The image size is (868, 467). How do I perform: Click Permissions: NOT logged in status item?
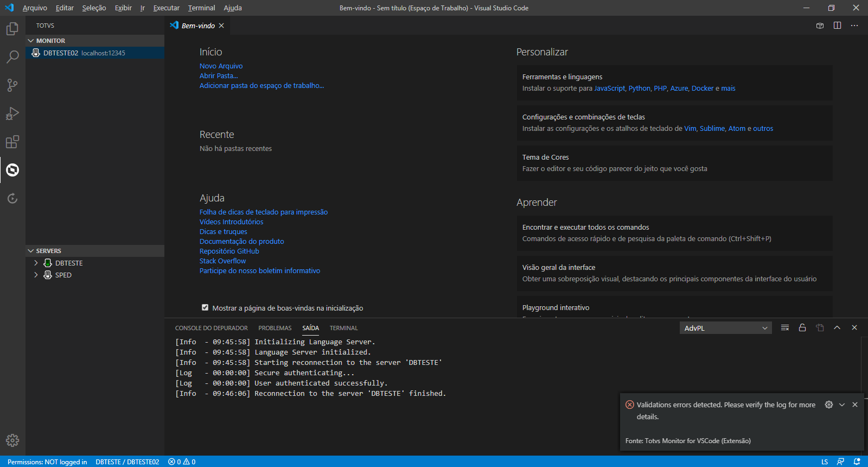click(x=47, y=462)
